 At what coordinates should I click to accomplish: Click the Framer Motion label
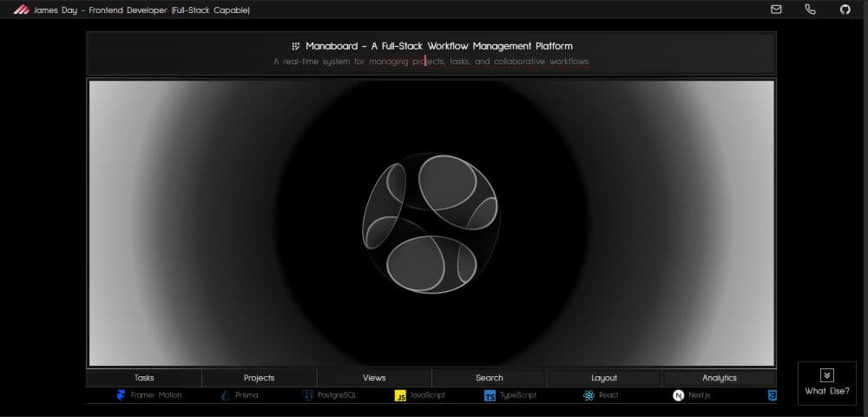(x=156, y=395)
